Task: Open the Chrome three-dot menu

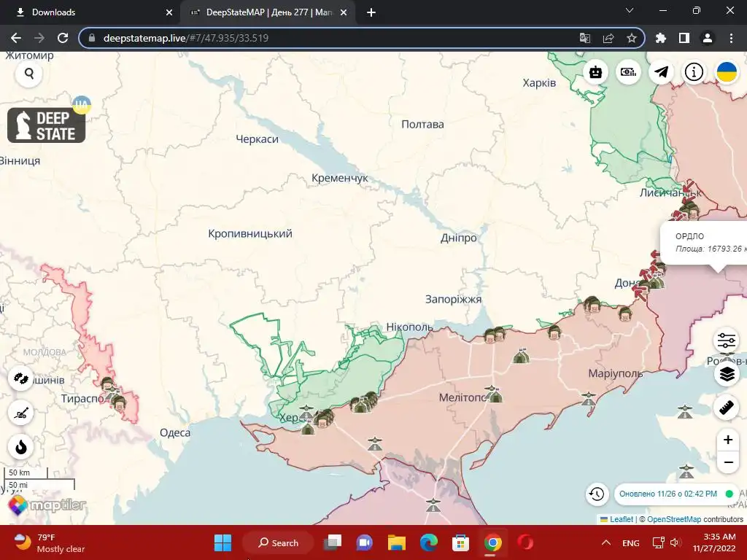Action: (731, 38)
